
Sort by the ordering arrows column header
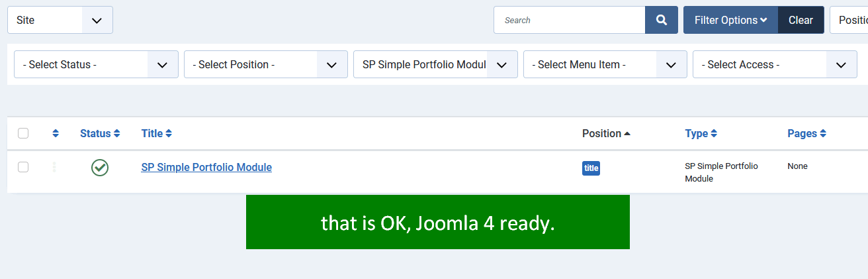point(56,133)
